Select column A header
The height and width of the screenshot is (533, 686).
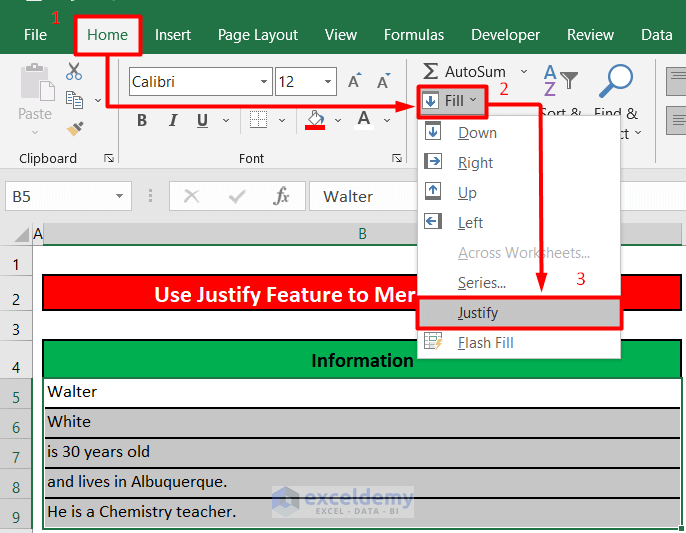click(38, 234)
